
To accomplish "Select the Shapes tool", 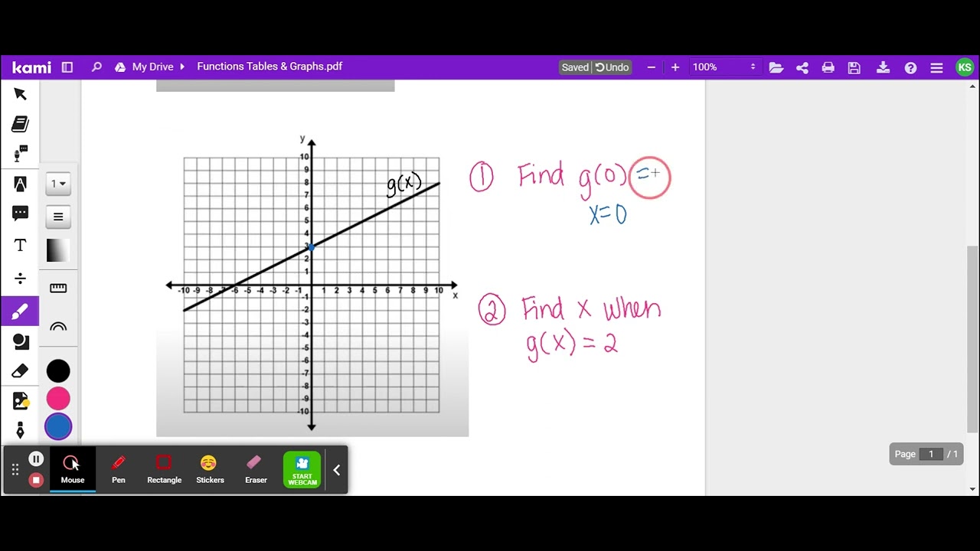I will point(20,342).
